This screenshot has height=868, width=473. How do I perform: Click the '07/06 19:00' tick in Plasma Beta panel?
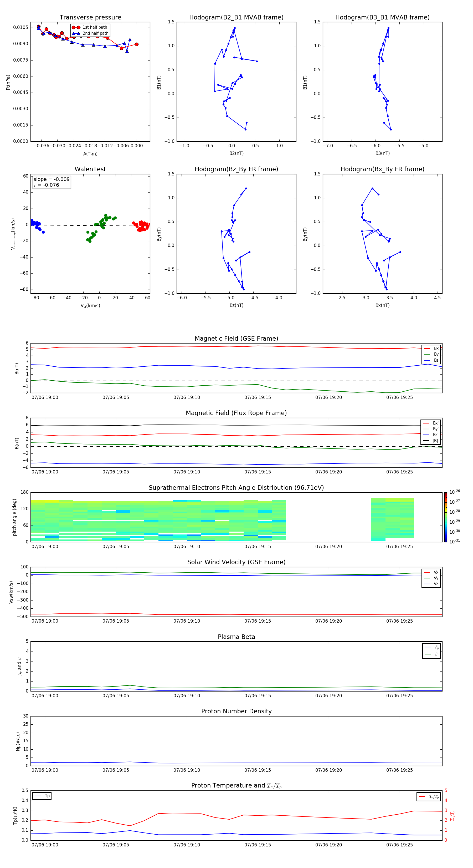pos(45,695)
